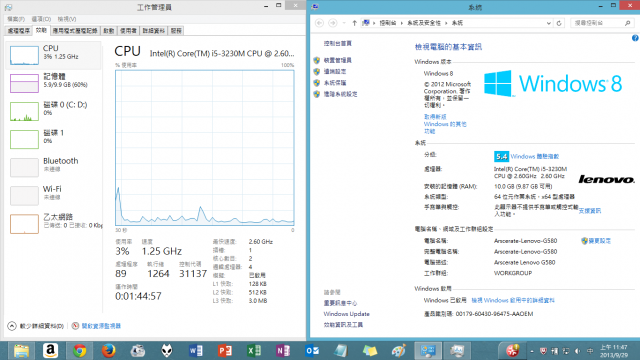Go up one level in System window
The width and height of the screenshot is (640, 360).
[x=354, y=23]
